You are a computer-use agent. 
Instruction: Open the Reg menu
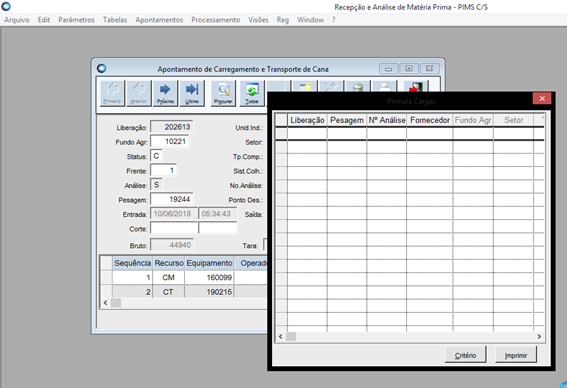pyautogui.click(x=283, y=20)
